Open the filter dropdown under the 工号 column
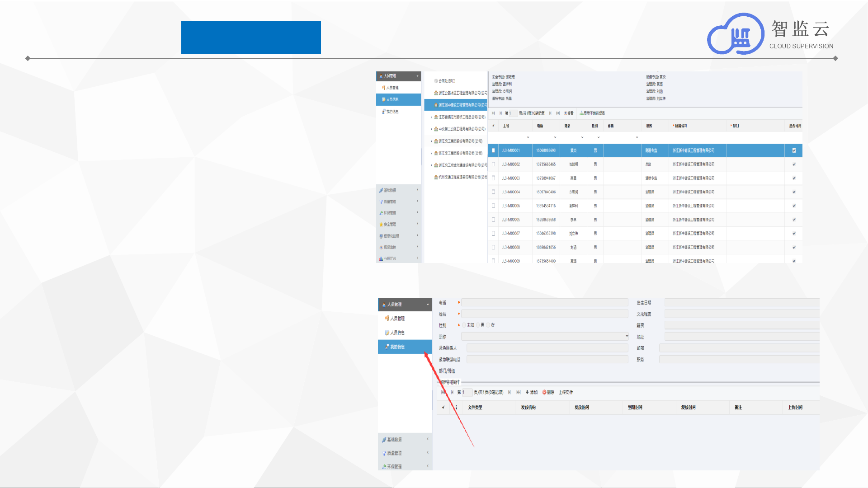868x488 pixels. pyautogui.click(x=528, y=137)
